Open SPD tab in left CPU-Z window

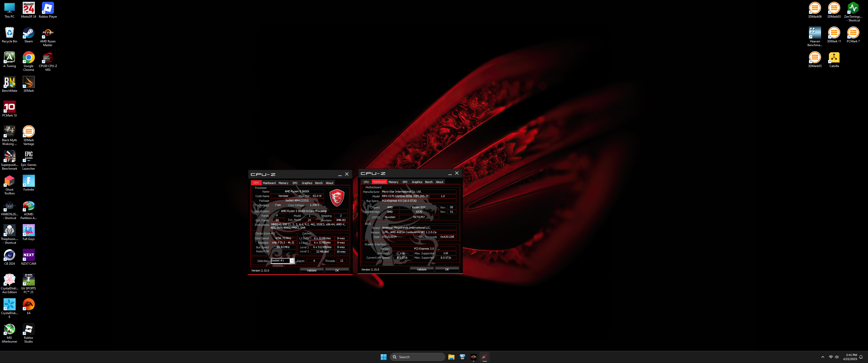click(x=295, y=183)
